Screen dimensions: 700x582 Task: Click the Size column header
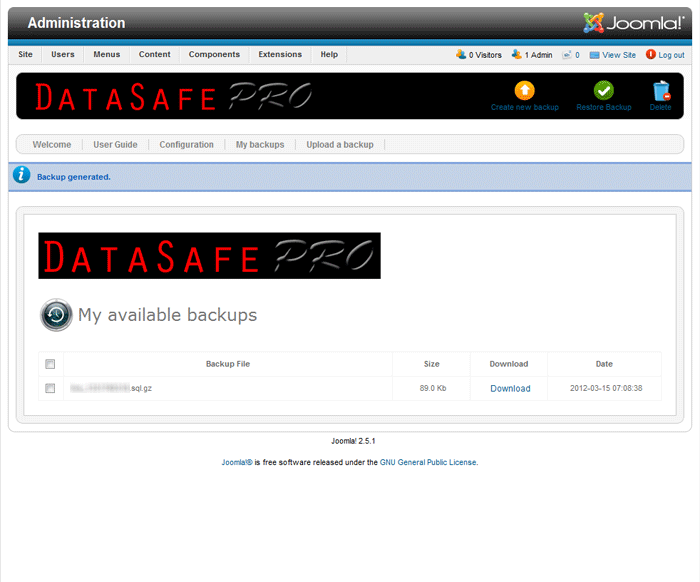431,364
